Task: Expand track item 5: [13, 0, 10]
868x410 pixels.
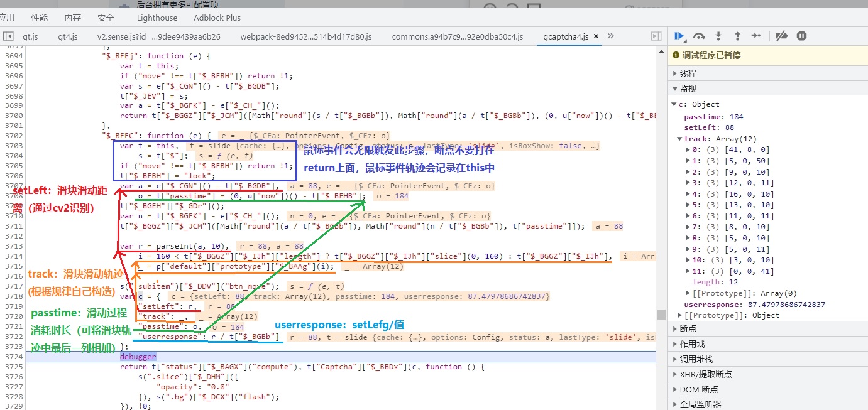Action: (x=688, y=205)
